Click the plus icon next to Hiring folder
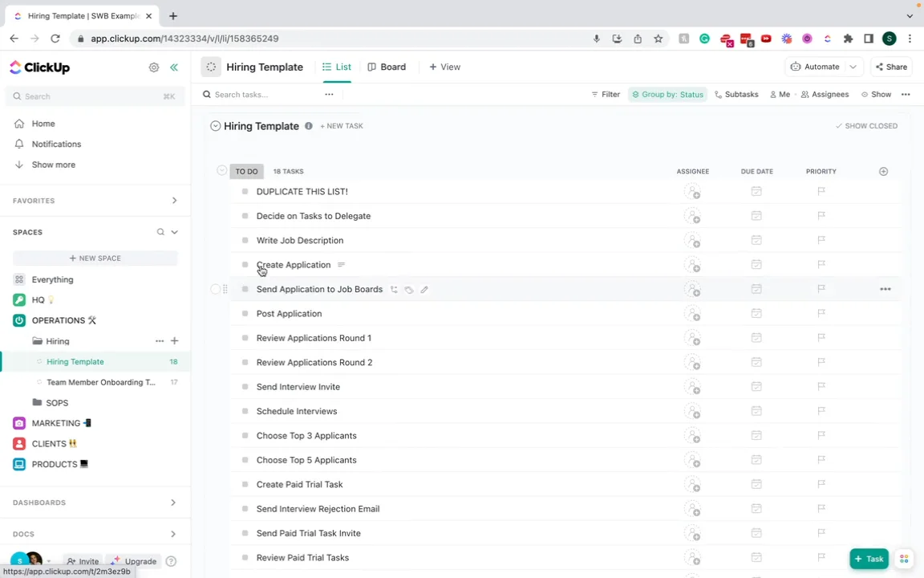The width and height of the screenshot is (924, 578). [x=174, y=341]
